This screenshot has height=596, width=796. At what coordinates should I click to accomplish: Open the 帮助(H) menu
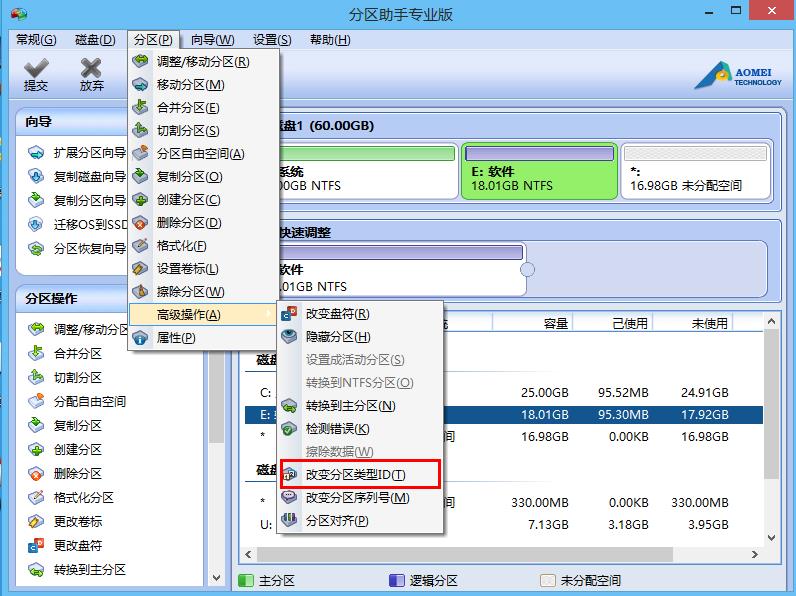330,40
